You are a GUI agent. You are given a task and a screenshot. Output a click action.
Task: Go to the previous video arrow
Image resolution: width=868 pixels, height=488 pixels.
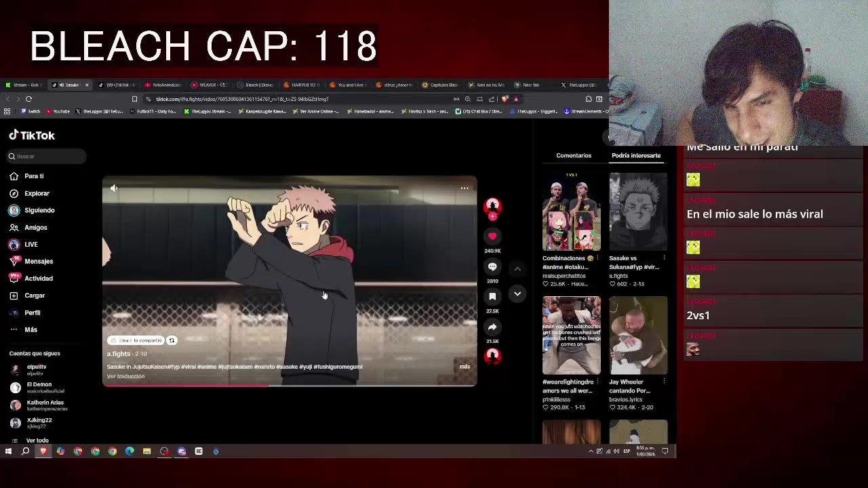tap(517, 269)
